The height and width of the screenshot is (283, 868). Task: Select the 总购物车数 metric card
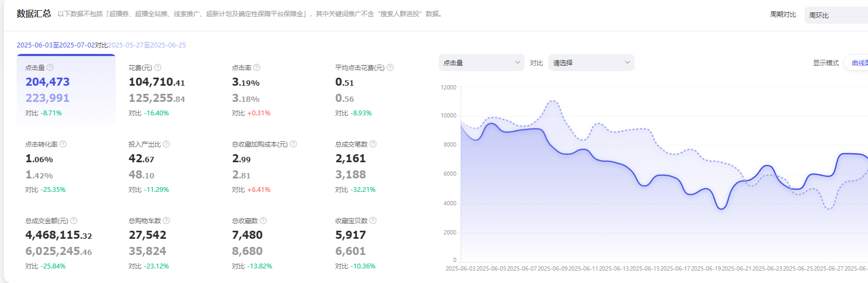pyautogui.click(x=170, y=243)
